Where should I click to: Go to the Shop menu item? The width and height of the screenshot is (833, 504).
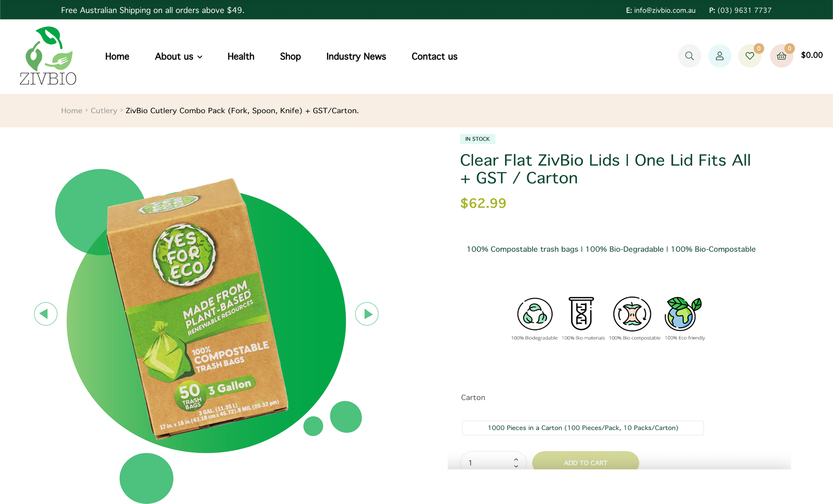tap(290, 56)
